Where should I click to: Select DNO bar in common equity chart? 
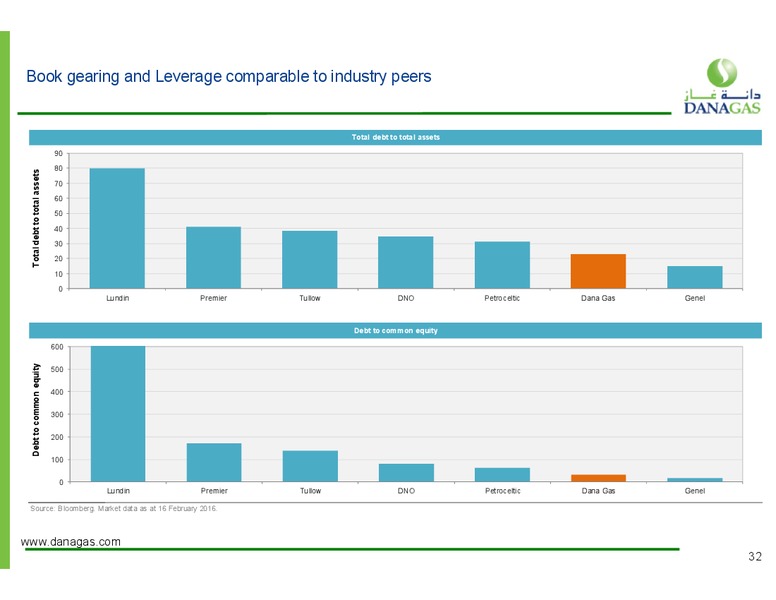click(x=406, y=473)
